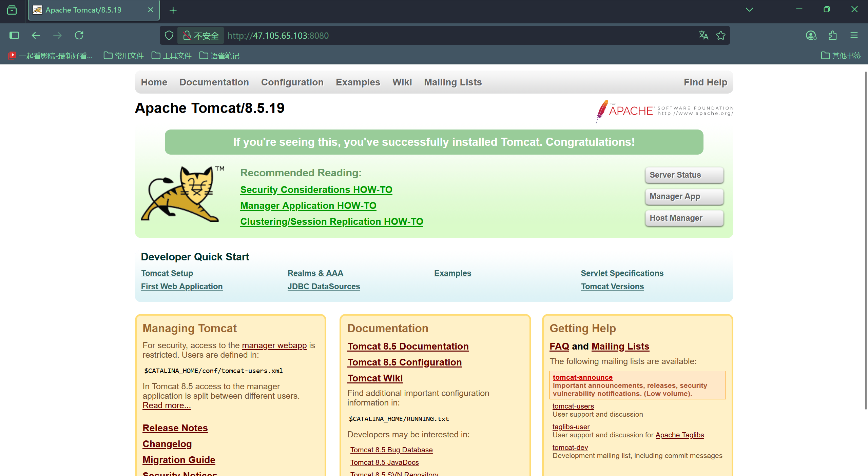Open Documentation in the navigation bar
This screenshot has width=868, height=476.
click(214, 82)
